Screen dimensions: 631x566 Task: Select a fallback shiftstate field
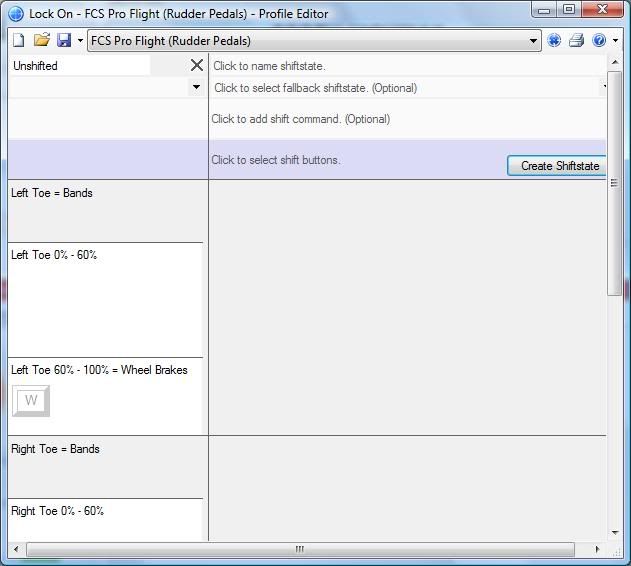(x=405, y=88)
